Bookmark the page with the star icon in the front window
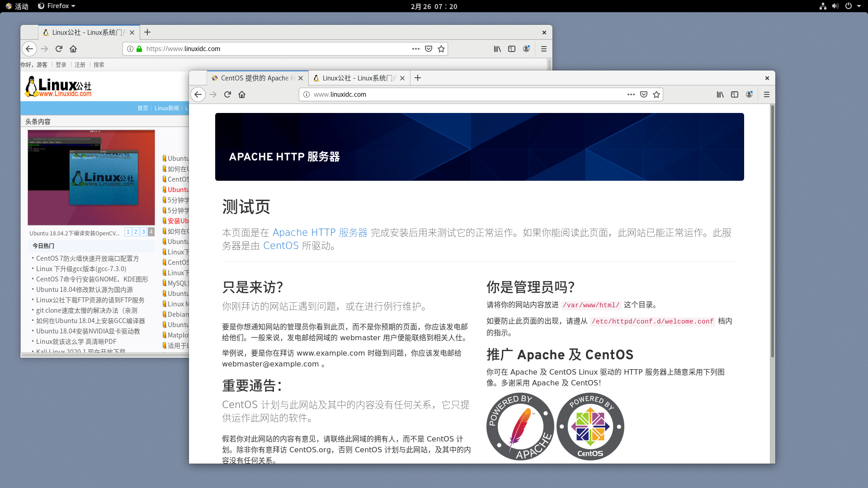This screenshot has height=488, width=868. (656, 94)
